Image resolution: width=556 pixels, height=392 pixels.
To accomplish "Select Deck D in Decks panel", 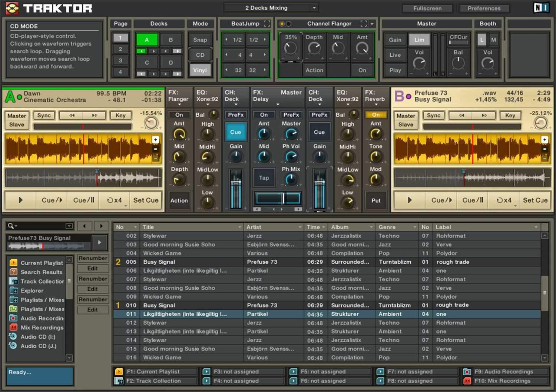I will (x=171, y=63).
